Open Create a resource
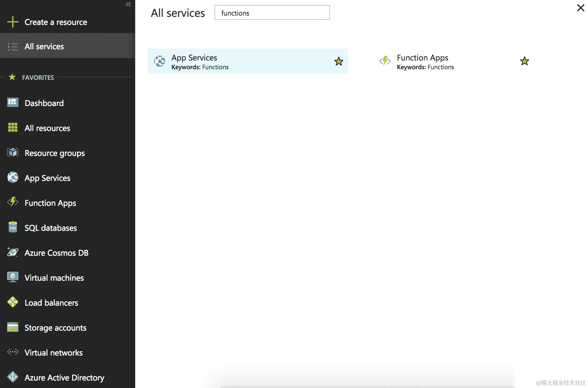 pyautogui.click(x=67, y=22)
